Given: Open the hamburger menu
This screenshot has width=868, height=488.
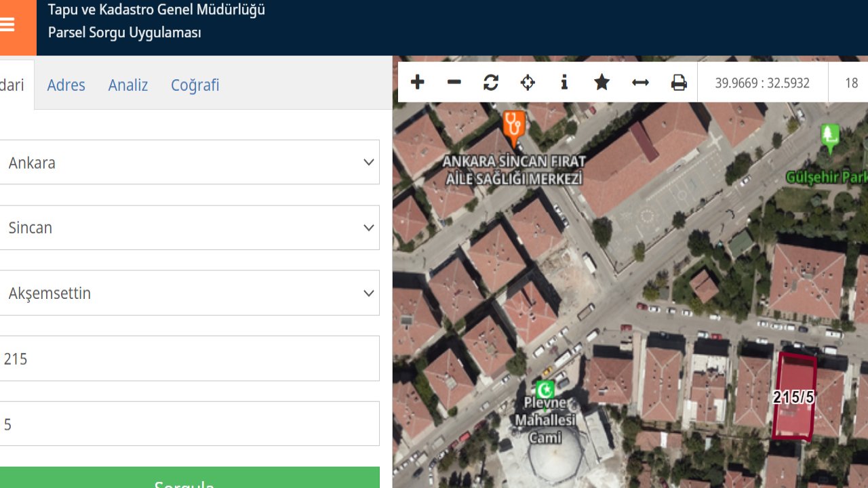Looking at the screenshot, I should [8, 25].
